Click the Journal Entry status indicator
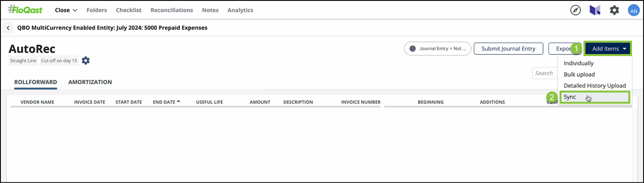This screenshot has height=183, width=644. [x=438, y=49]
